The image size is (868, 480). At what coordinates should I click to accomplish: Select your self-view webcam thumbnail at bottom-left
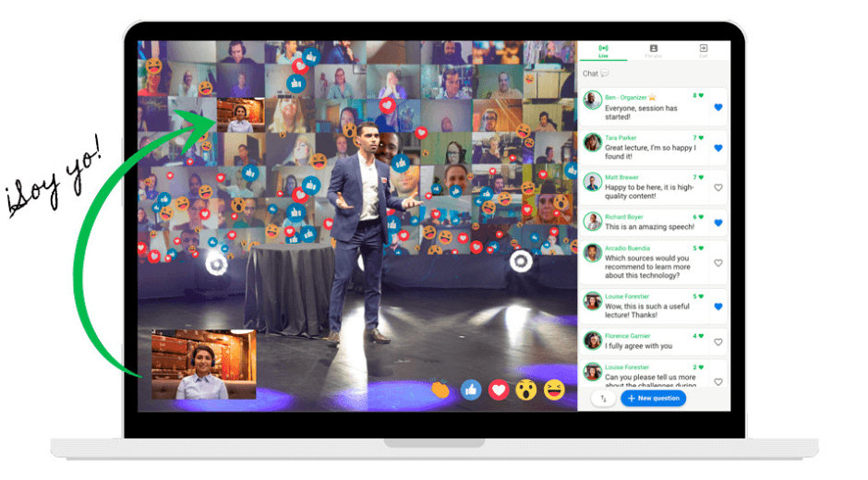tap(203, 365)
